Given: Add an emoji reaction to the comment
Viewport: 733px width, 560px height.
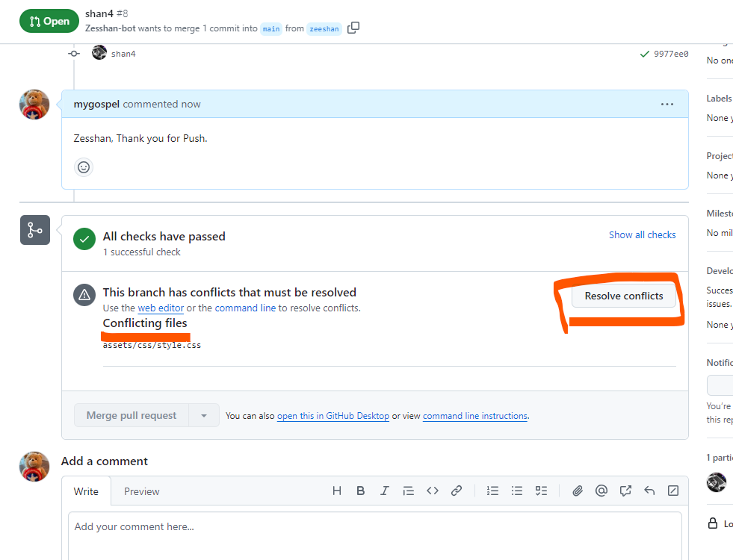Looking at the screenshot, I should (84, 167).
